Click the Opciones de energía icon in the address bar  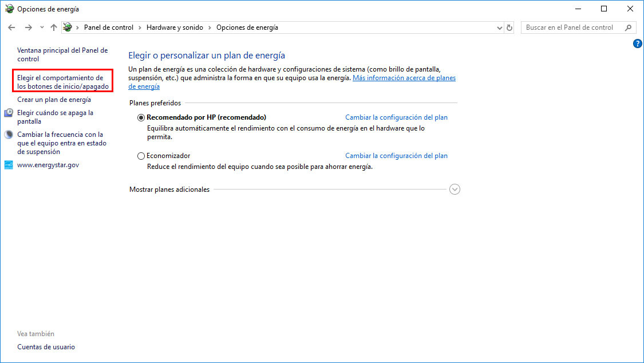click(67, 27)
